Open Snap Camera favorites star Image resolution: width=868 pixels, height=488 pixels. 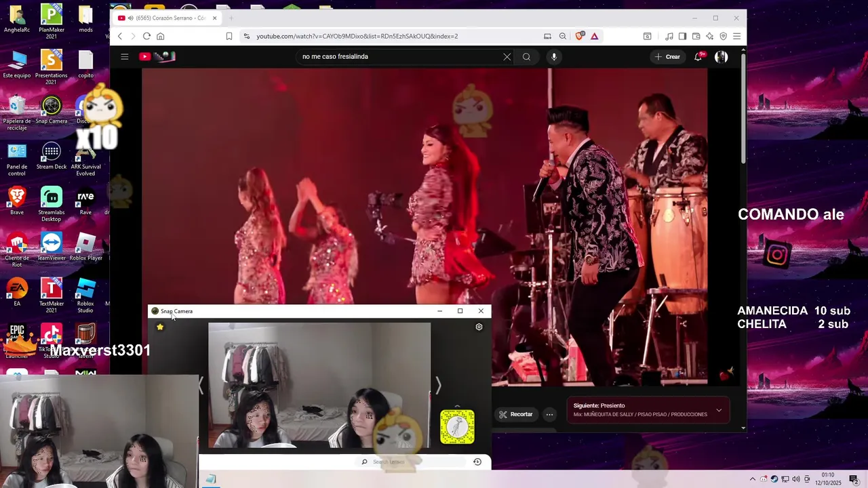[160, 327]
